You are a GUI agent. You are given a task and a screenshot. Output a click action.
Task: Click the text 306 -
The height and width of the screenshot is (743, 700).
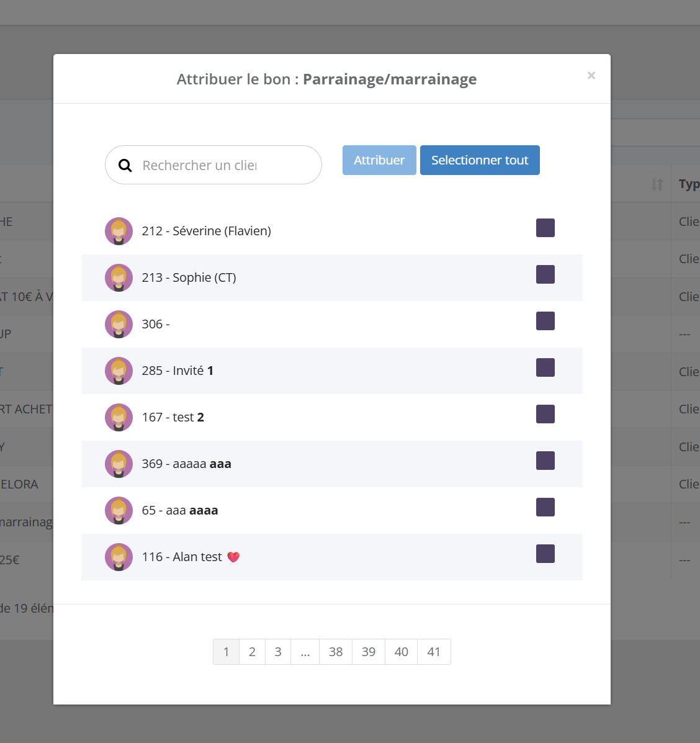(156, 324)
